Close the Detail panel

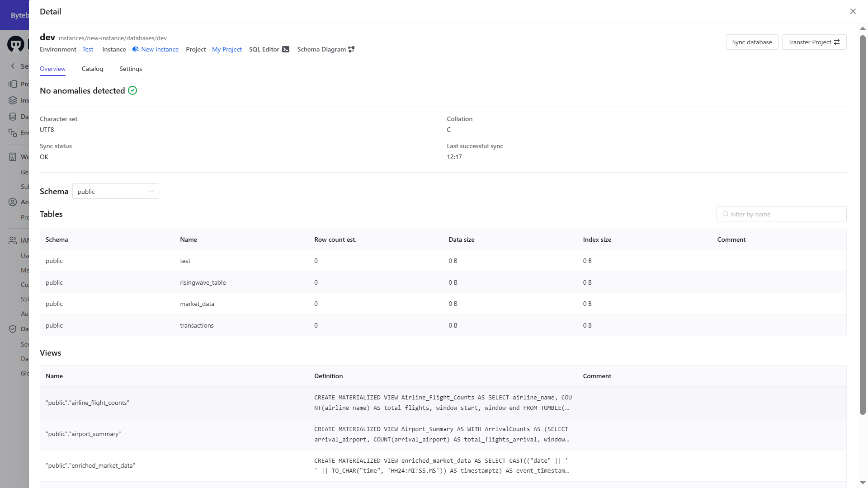(853, 11)
